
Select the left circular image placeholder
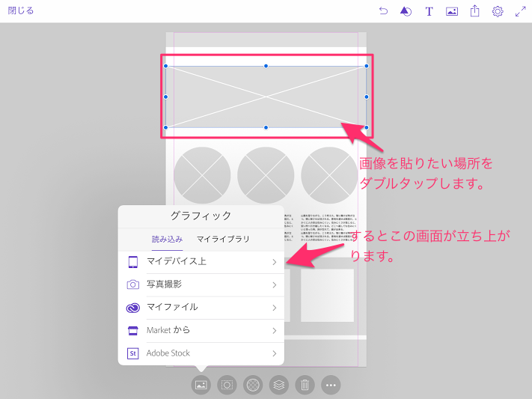click(x=202, y=175)
